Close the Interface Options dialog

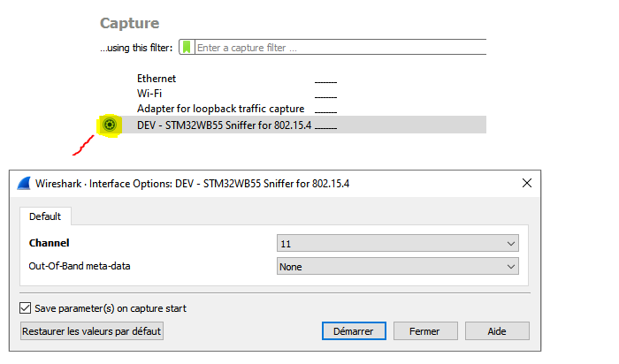click(527, 183)
